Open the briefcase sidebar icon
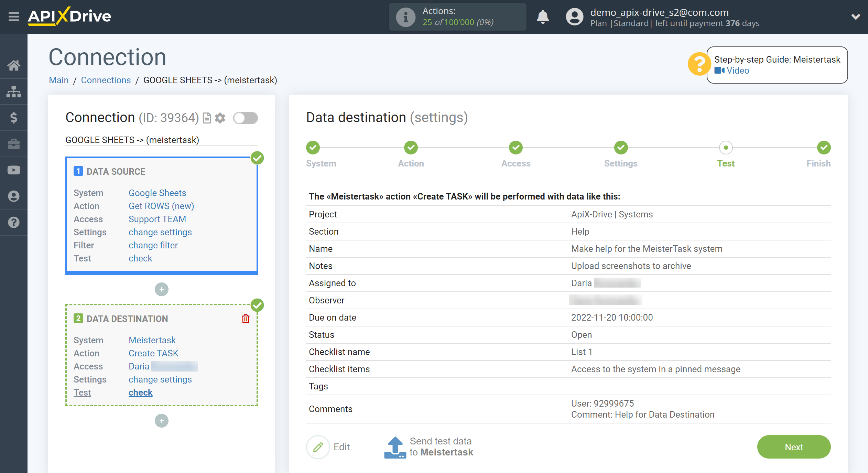The width and height of the screenshot is (868, 473). pyautogui.click(x=14, y=144)
